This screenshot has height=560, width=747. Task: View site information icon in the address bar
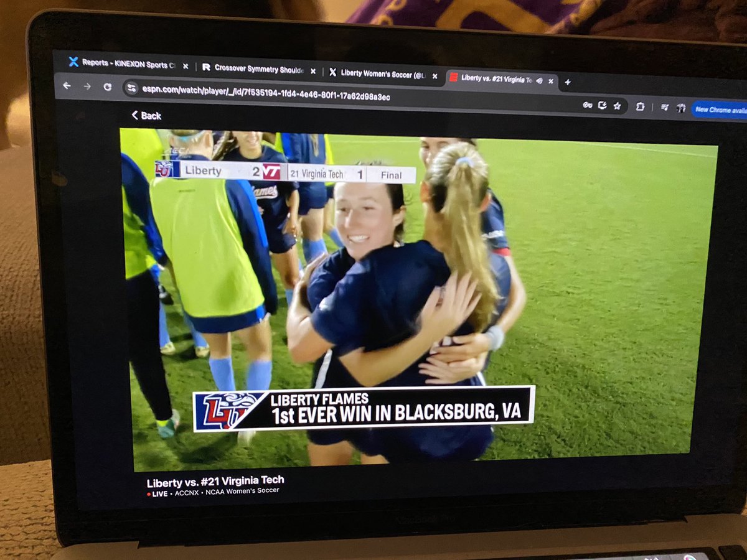131,88
